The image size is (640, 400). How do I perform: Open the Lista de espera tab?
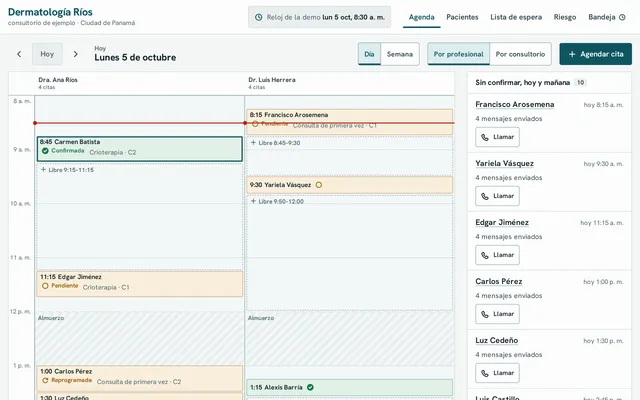pyautogui.click(x=516, y=17)
